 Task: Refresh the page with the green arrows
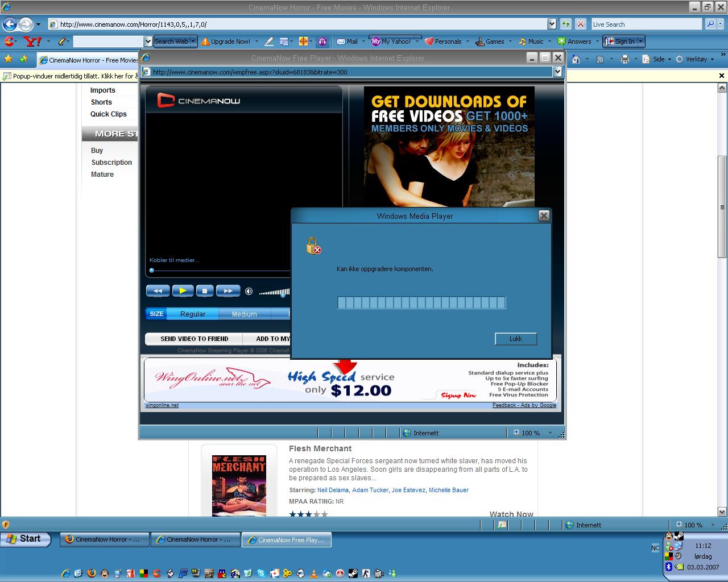566,24
